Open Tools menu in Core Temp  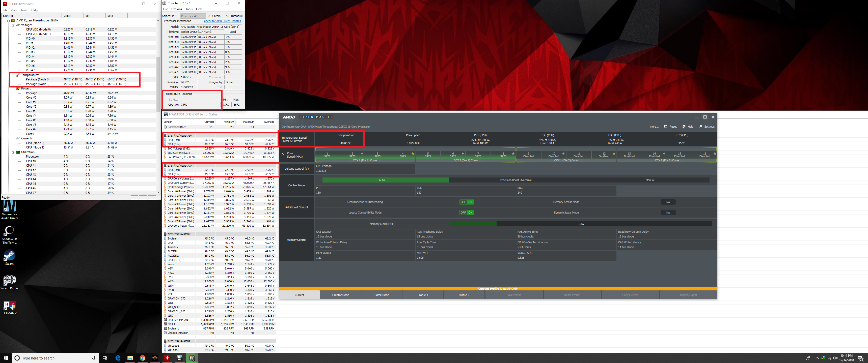(x=189, y=9)
